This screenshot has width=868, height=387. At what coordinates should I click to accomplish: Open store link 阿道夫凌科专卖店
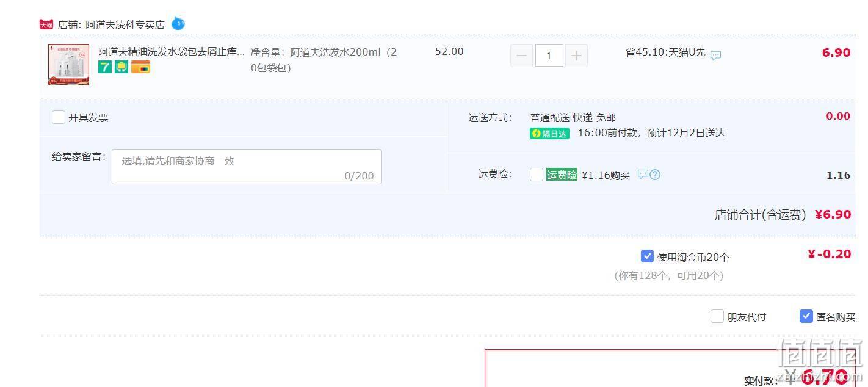pos(125,25)
